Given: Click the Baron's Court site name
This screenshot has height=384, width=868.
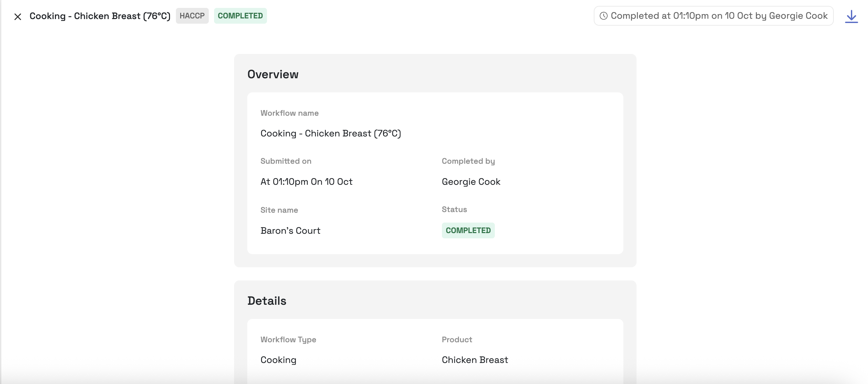Looking at the screenshot, I should click(x=290, y=231).
